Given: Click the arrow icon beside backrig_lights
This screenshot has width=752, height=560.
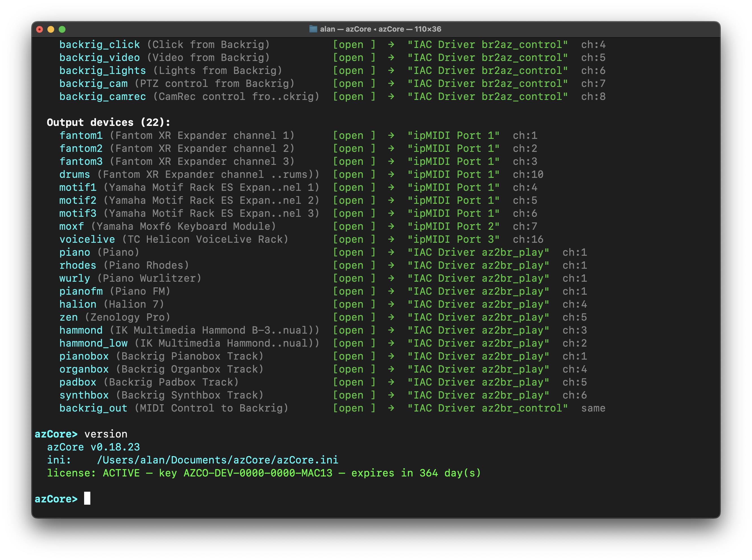Looking at the screenshot, I should coord(392,71).
